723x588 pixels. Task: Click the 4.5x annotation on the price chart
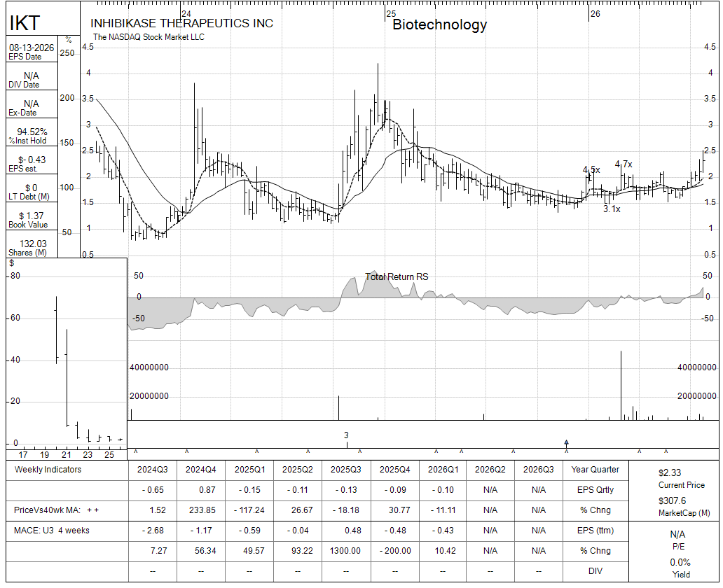(591, 170)
